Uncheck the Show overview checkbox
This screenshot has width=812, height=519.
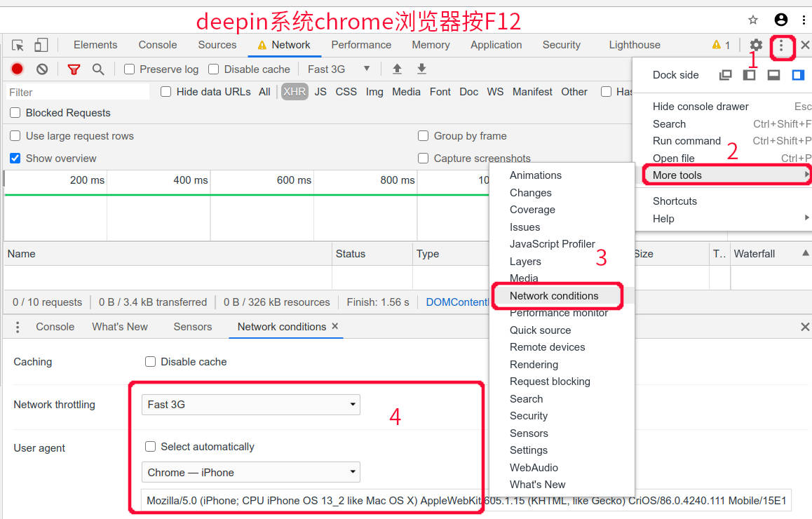click(15, 158)
